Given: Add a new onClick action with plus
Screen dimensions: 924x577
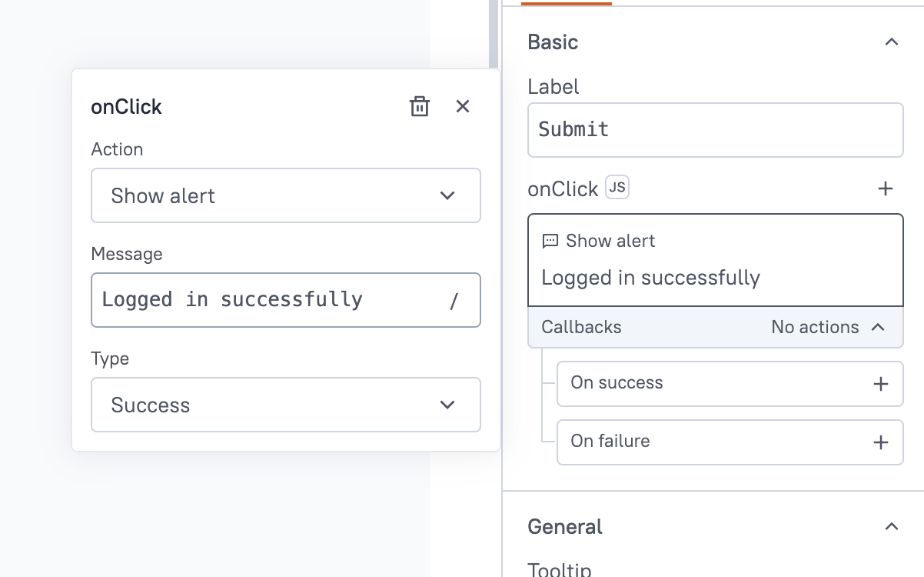Looking at the screenshot, I should (886, 188).
